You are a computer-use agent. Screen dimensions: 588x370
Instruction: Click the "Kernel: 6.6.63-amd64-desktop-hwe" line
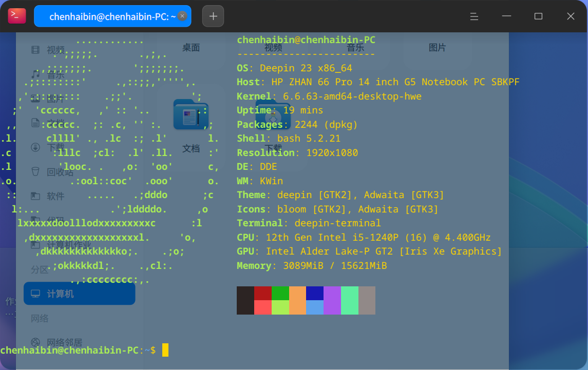329,96
